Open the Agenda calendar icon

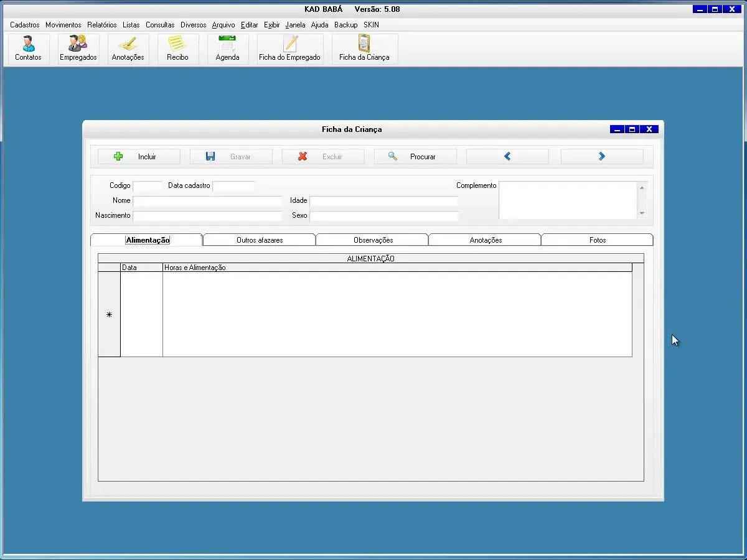[x=227, y=49]
